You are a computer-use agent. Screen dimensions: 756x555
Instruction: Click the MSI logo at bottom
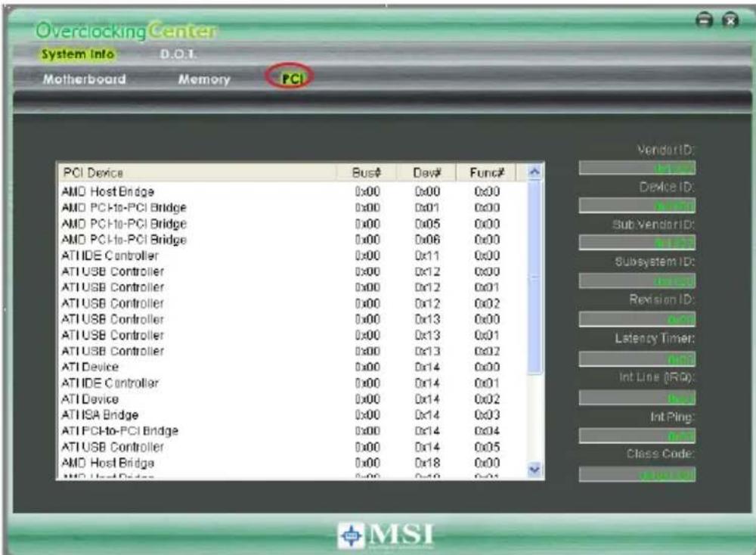coord(386,535)
